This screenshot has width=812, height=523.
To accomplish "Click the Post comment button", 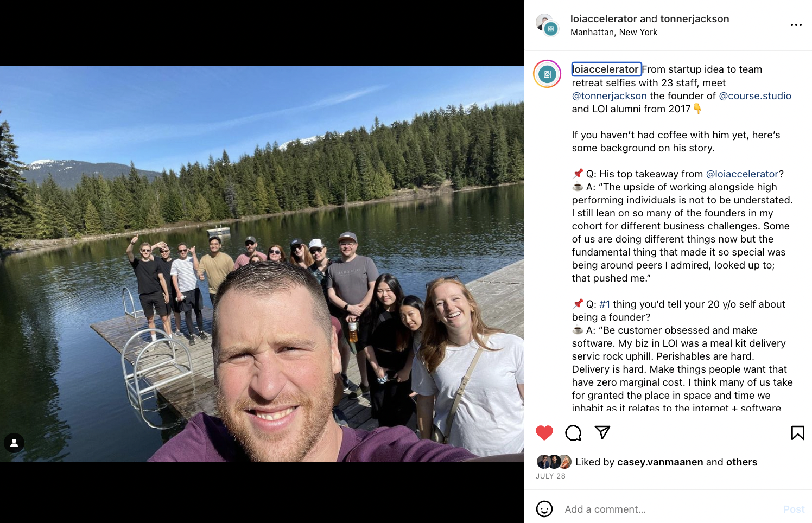I will click(794, 509).
